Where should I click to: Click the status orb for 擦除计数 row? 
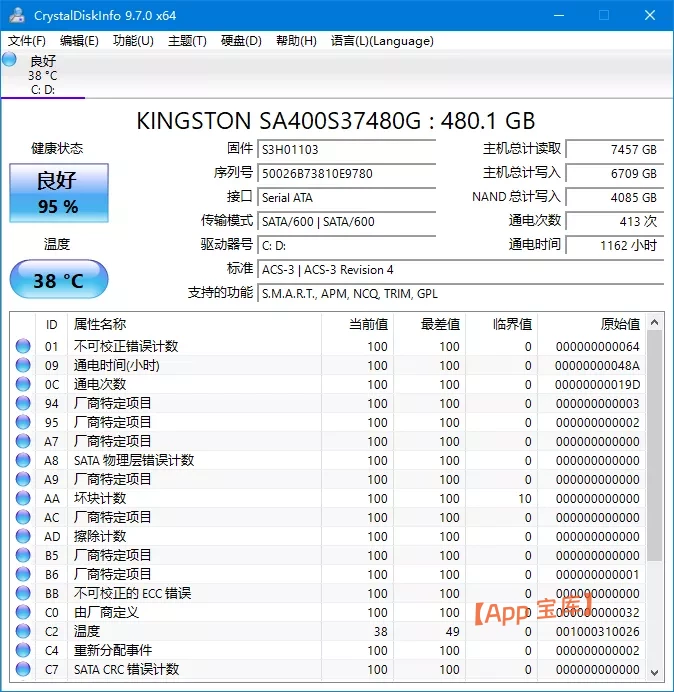(23, 537)
